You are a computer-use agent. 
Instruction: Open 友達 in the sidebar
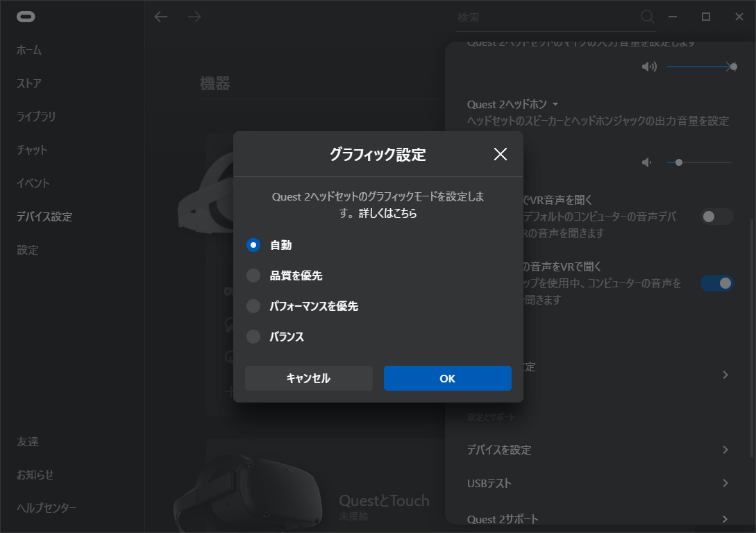tap(28, 441)
